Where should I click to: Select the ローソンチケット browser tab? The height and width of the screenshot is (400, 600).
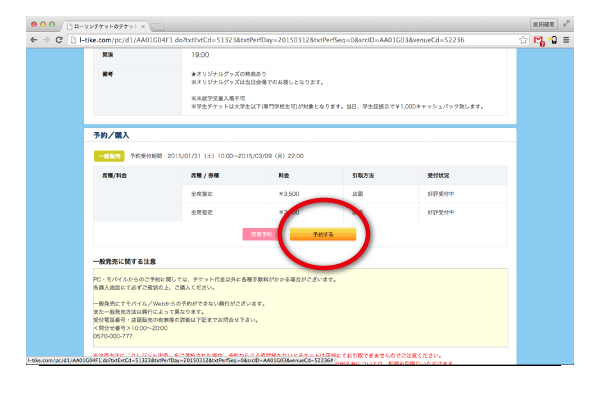[104, 26]
